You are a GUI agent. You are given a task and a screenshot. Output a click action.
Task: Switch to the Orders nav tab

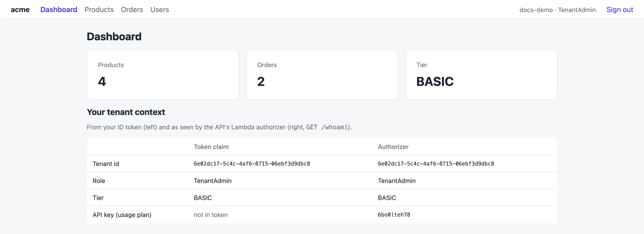coord(132,9)
